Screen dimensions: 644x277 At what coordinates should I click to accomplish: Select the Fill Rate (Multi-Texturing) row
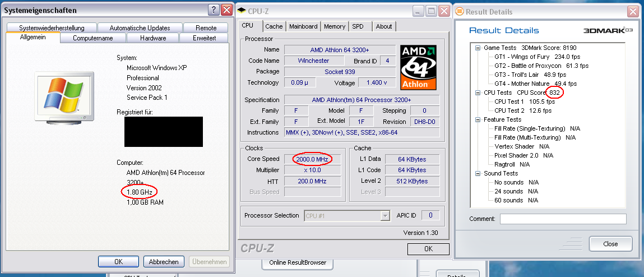coord(535,138)
